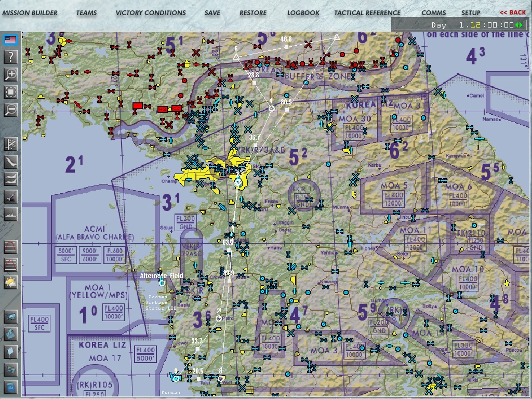Click Save in the top bar
Screen dimensions: 532x399
click(x=212, y=13)
